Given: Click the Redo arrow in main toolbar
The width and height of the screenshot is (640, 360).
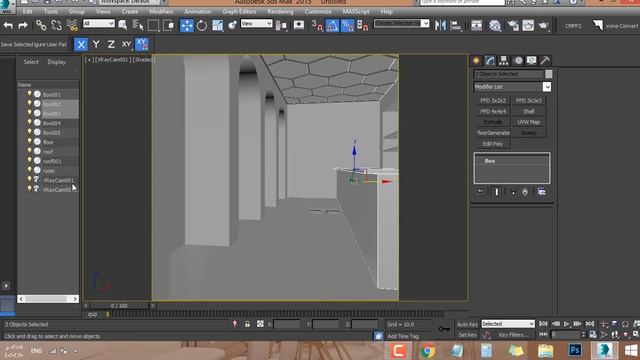Looking at the screenshot, I should coord(23,25).
